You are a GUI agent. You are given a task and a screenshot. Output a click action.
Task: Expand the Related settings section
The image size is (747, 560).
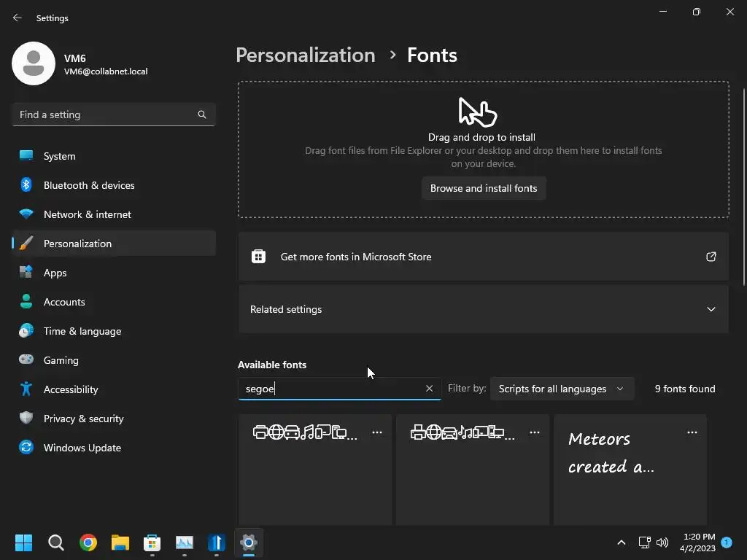[x=483, y=309]
